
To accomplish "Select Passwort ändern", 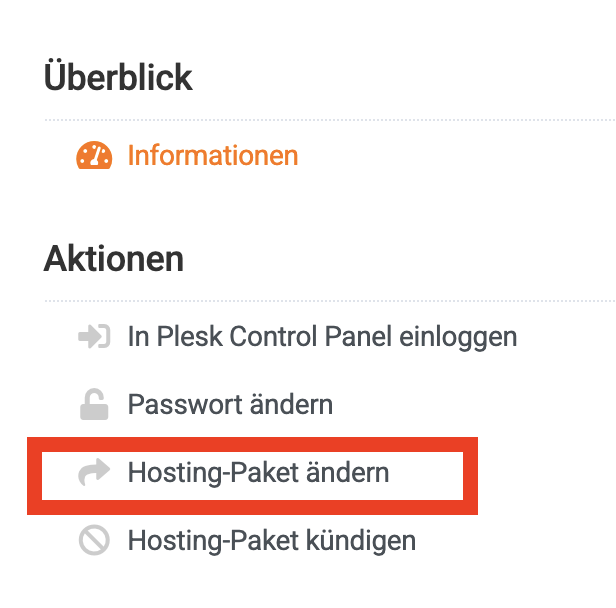I will (230, 405).
